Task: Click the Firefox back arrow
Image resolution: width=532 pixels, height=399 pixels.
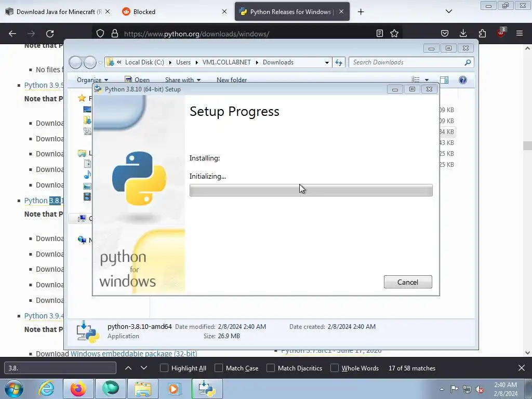Action: (12, 34)
